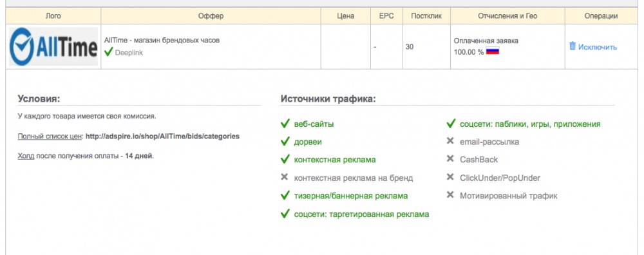Viewport: 644px width, 255px height.
Task: Click the cross beside ClickUnder/PopUnder
Action: (x=450, y=177)
